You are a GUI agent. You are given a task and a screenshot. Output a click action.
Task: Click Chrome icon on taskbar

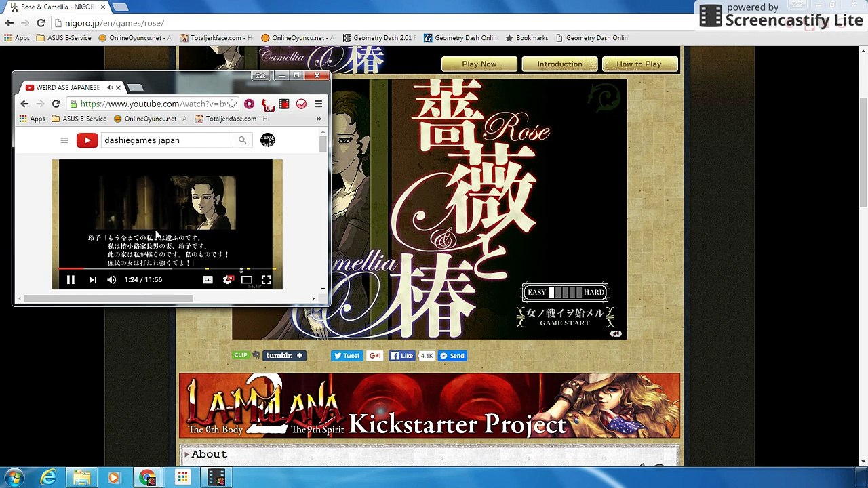(x=147, y=478)
